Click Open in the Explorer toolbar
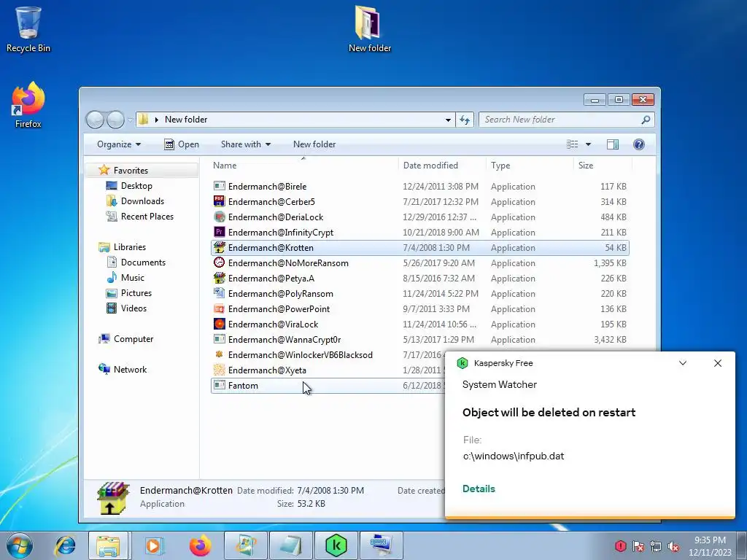 click(x=182, y=144)
